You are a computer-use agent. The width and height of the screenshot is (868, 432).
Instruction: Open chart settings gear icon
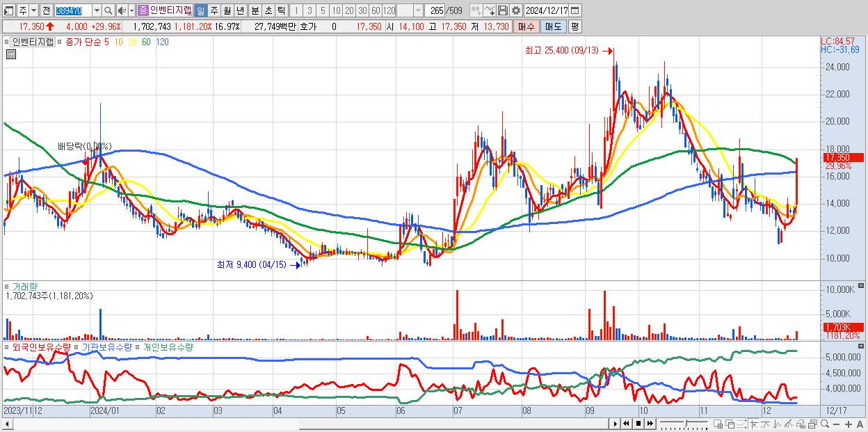[x=516, y=10]
